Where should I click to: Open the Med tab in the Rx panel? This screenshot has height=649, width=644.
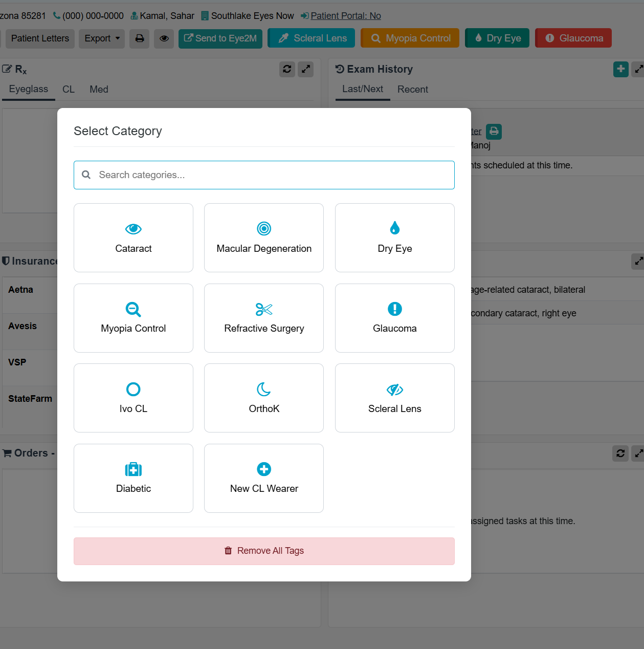(x=98, y=89)
